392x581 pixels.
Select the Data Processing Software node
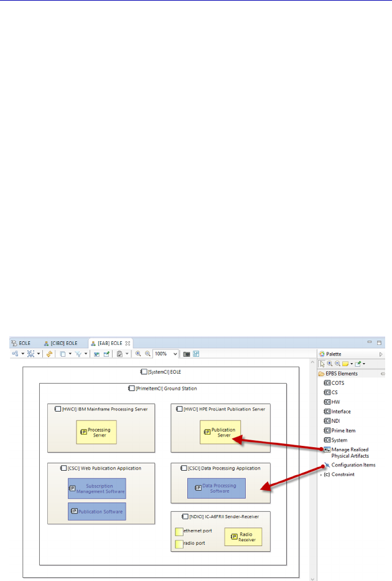[x=216, y=488]
